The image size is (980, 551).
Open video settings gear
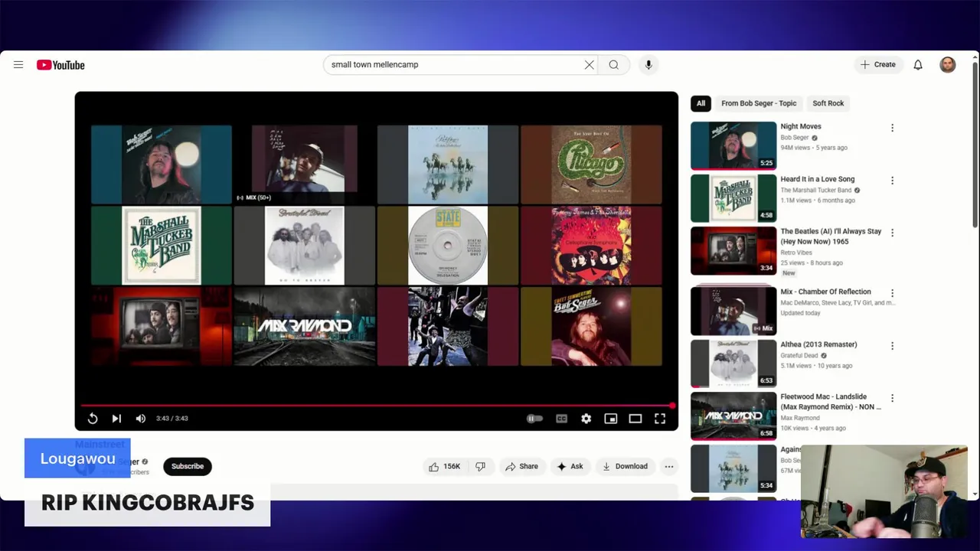(586, 419)
